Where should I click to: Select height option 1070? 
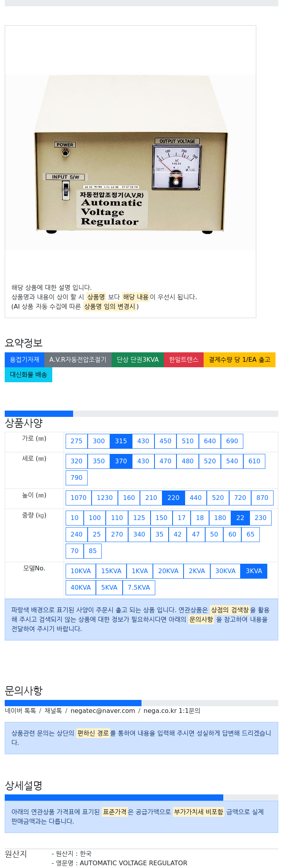click(x=79, y=498)
